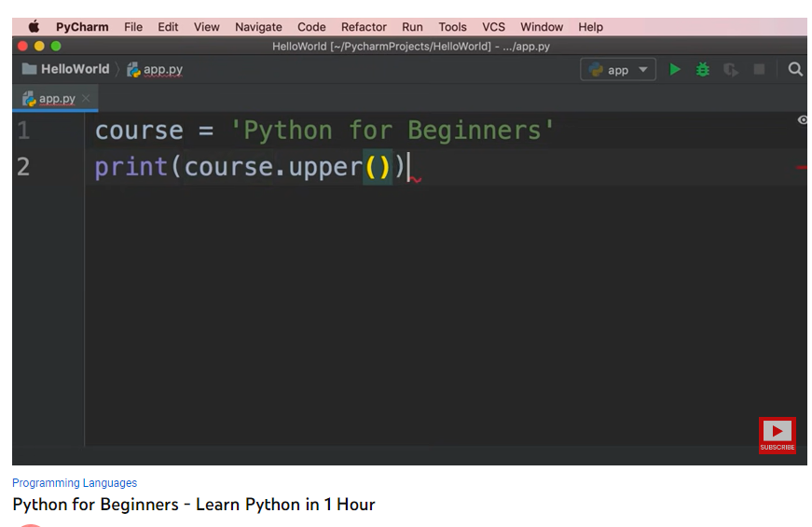Click the Run with Coverage icon

pos(731,69)
